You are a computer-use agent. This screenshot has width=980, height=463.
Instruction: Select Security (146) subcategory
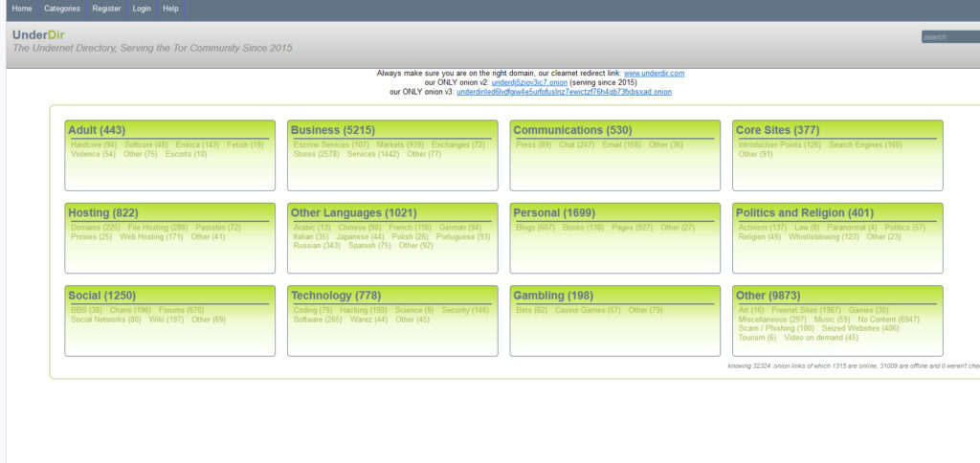click(x=466, y=310)
